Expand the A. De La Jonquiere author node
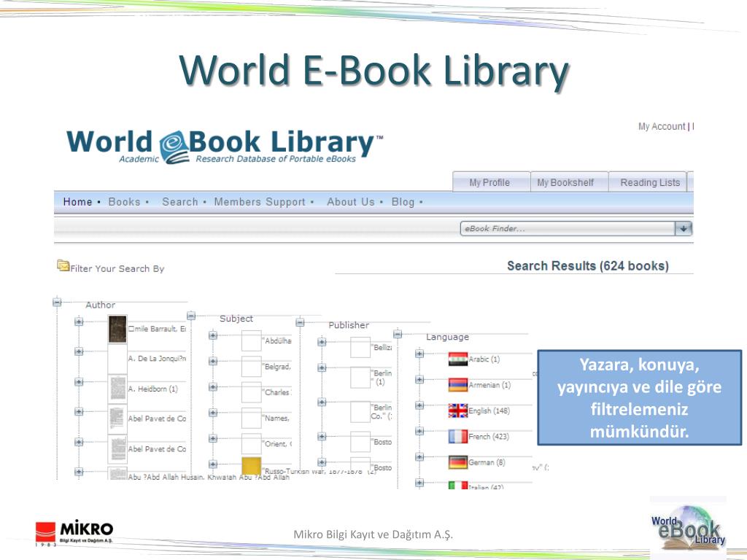Screen dimensions: 747x560 click(x=79, y=351)
